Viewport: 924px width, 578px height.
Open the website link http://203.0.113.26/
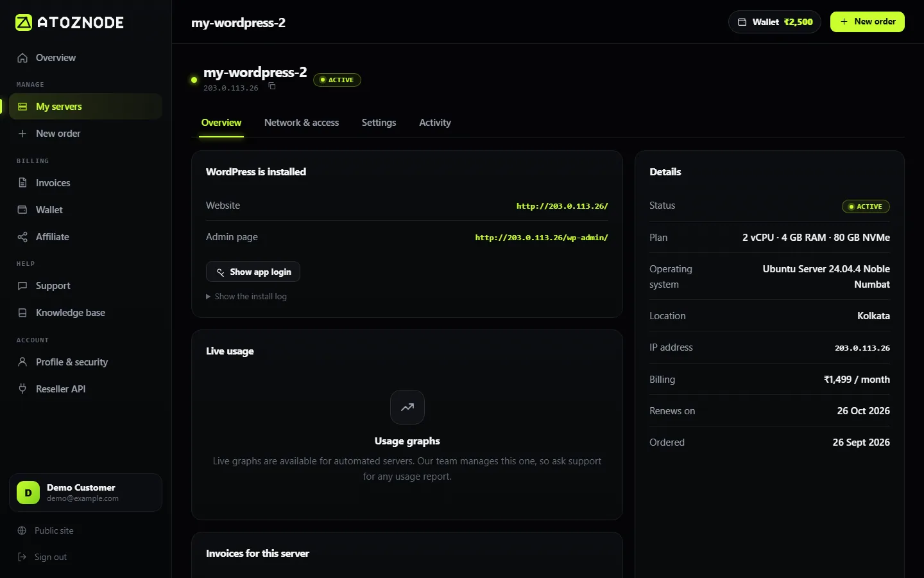[562, 206]
